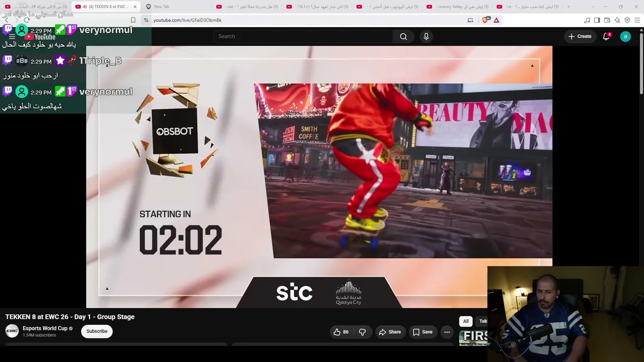
Task: Click the live stream video player
Action: pyautogui.click(x=319, y=177)
